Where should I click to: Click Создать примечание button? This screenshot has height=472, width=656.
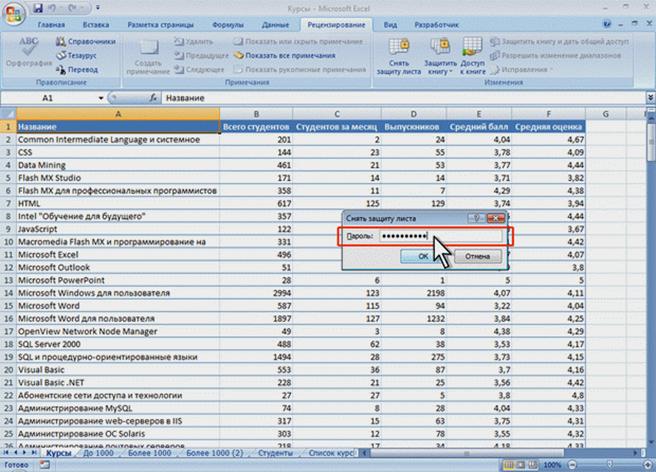[x=148, y=56]
